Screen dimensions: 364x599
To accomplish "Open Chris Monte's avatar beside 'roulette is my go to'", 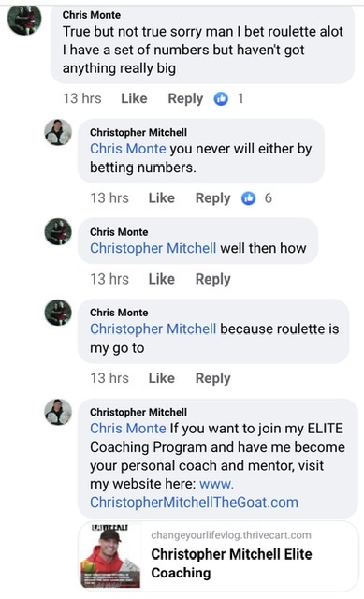I will point(58,313).
